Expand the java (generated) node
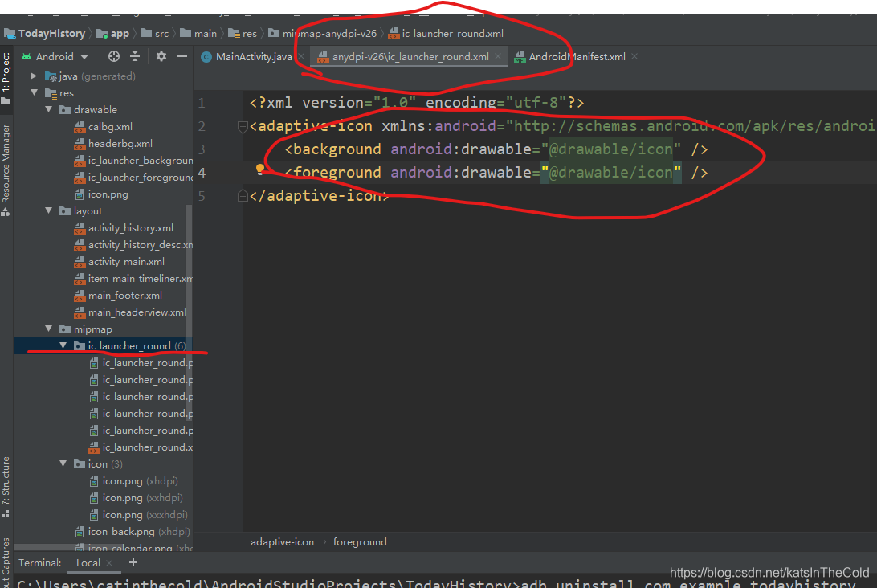The image size is (877, 588). click(x=34, y=76)
